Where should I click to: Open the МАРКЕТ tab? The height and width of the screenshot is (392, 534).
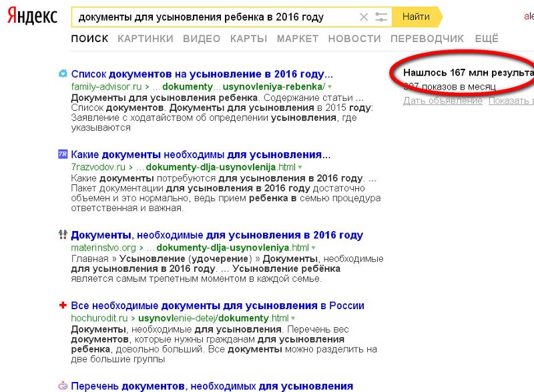click(298, 39)
